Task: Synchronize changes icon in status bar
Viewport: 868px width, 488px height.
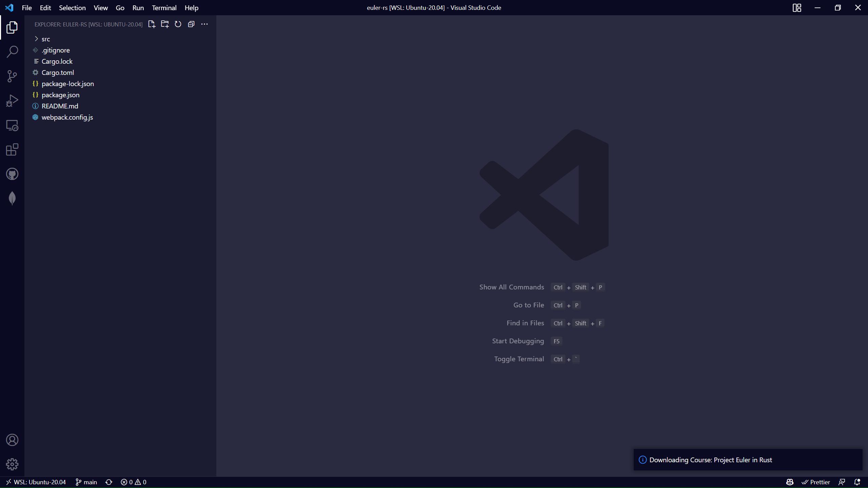Action: pos(109,482)
